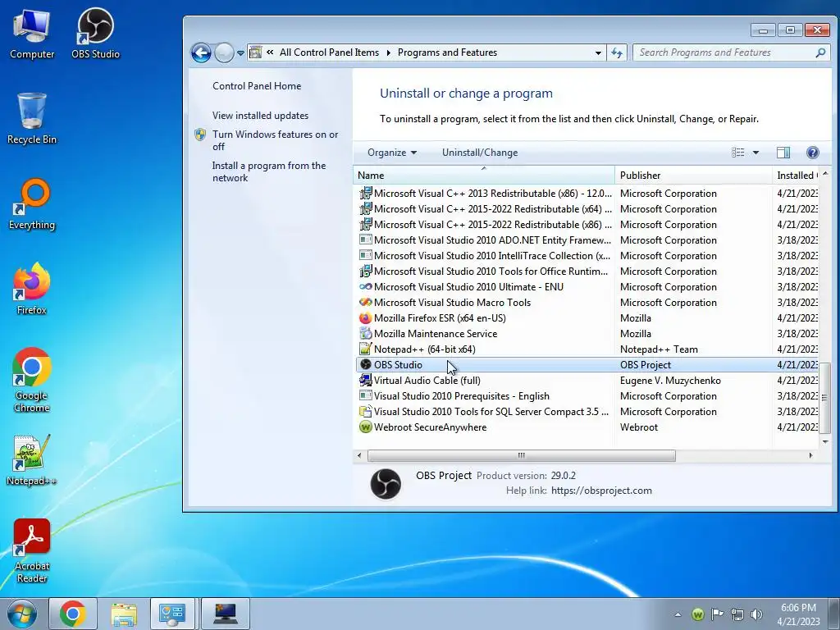Show hidden tray icons arrow
The width and height of the screenshot is (840, 630).
[x=678, y=614]
